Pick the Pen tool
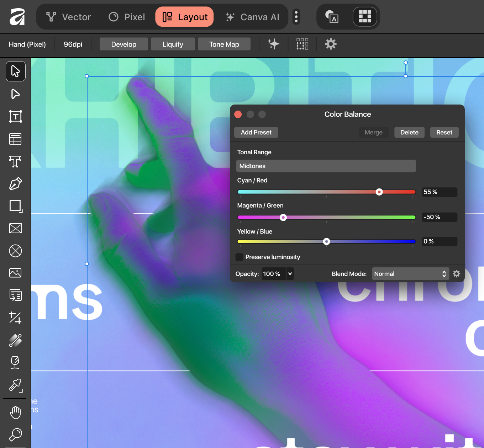This screenshot has height=448, width=484. tap(16, 184)
